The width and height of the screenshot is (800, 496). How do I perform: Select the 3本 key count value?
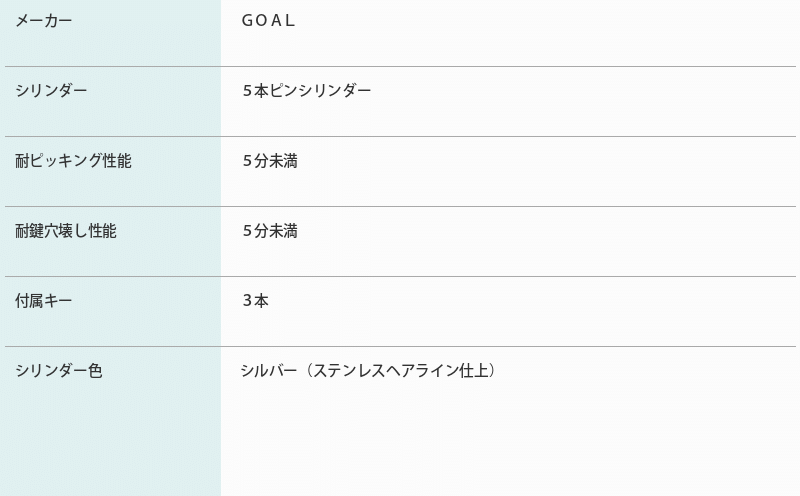[x=256, y=301]
